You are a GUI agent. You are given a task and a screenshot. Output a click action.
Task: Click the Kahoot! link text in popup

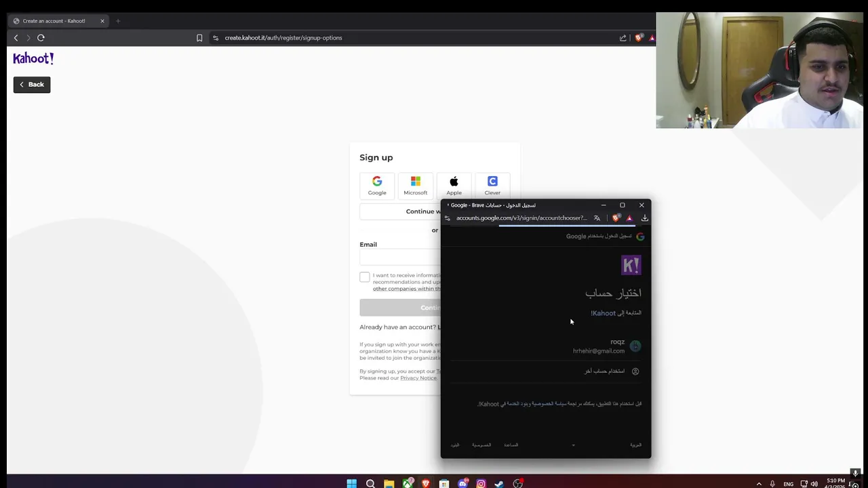coord(603,313)
